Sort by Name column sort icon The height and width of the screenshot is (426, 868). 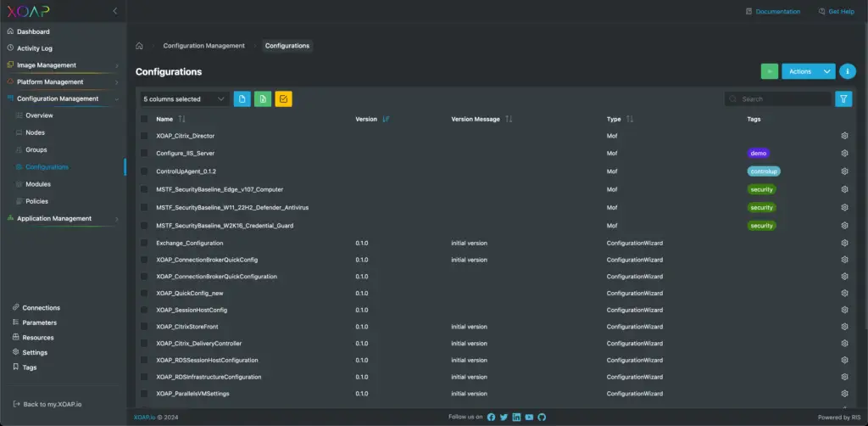(182, 119)
